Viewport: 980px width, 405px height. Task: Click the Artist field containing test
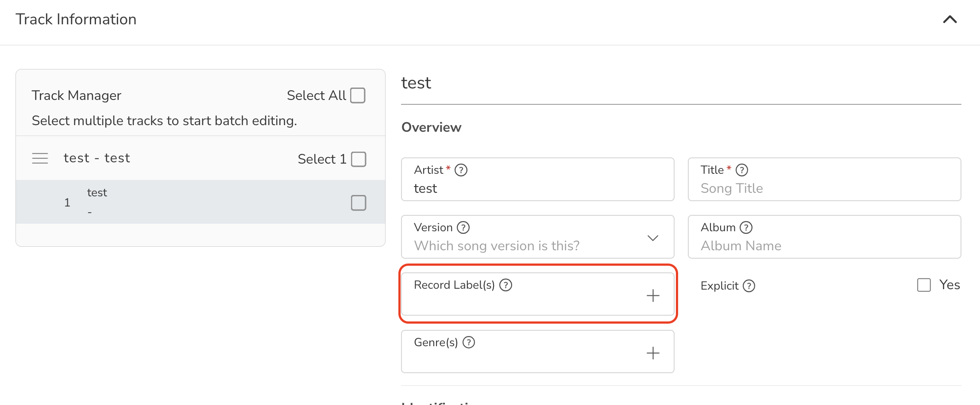tap(537, 180)
